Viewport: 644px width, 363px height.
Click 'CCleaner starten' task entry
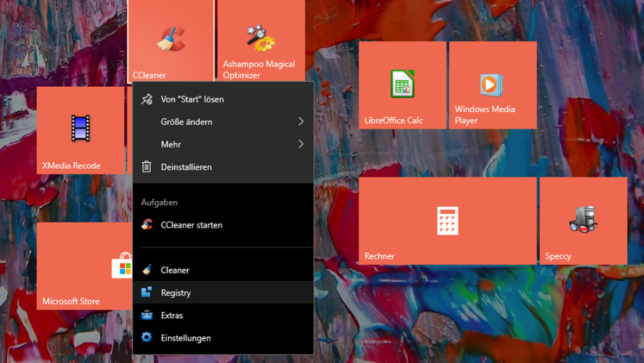(223, 225)
